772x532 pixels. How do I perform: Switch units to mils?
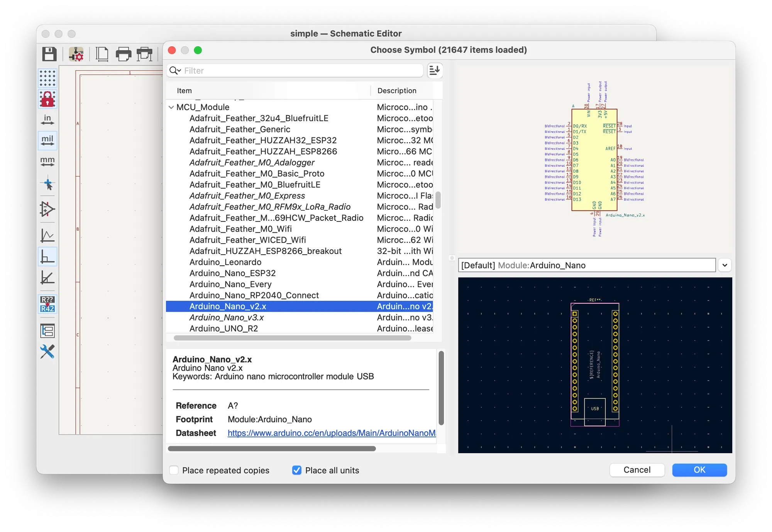point(47,141)
